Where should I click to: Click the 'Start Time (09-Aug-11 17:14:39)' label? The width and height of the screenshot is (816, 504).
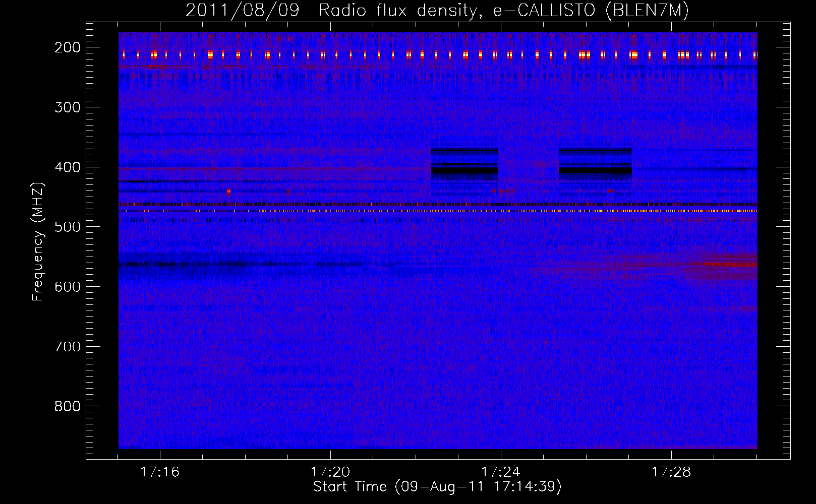coord(437,487)
